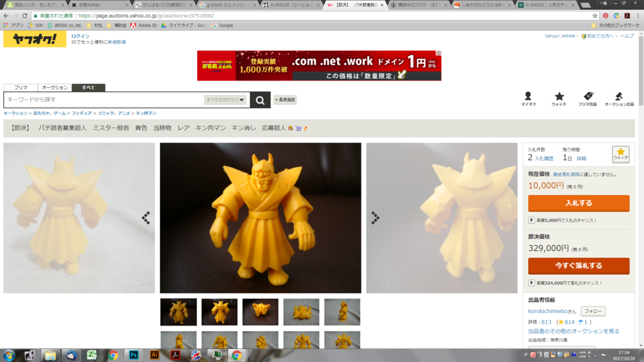
Task: Click the keyword search input field
Action: pos(104,100)
